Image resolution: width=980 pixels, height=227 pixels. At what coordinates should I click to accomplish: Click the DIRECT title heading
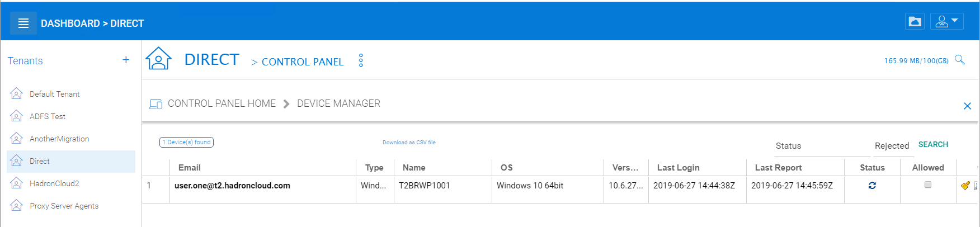(x=211, y=59)
